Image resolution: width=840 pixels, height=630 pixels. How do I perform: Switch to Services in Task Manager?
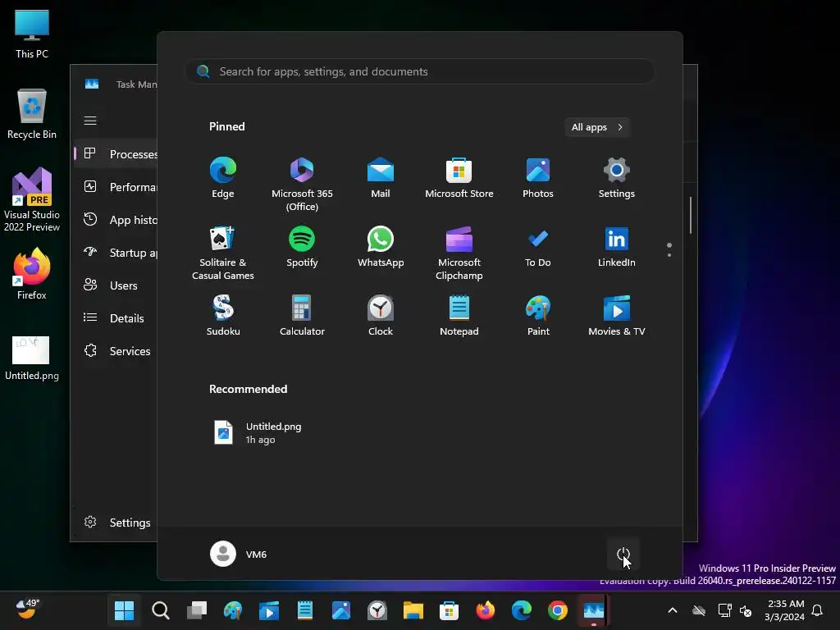click(116, 351)
